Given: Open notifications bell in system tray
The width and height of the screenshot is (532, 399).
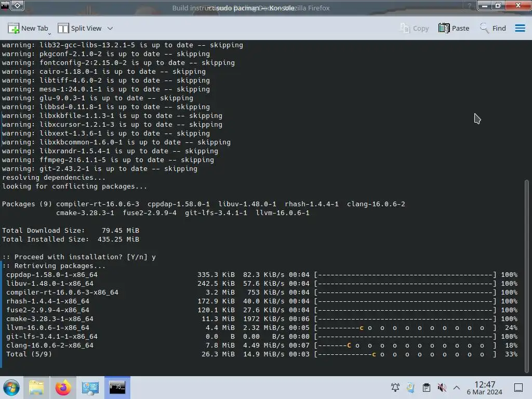Looking at the screenshot, I should pyautogui.click(x=395, y=388).
